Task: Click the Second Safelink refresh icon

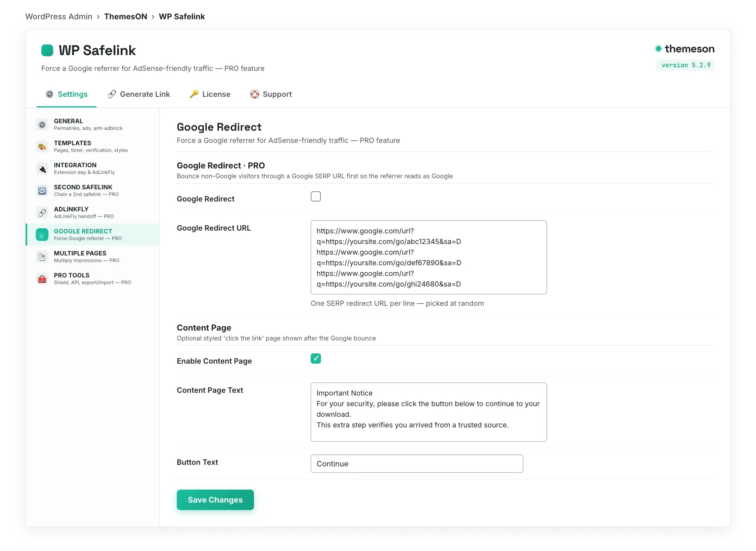Action: pos(42,190)
